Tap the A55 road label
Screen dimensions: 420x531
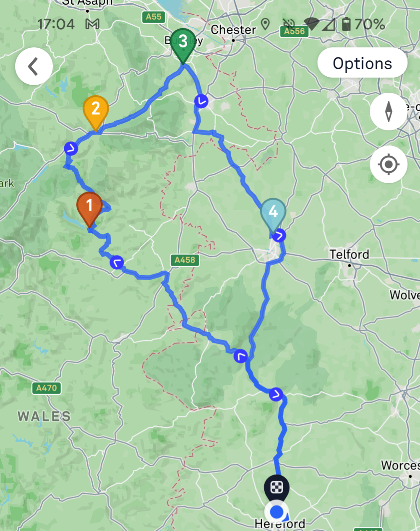click(154, 17)
